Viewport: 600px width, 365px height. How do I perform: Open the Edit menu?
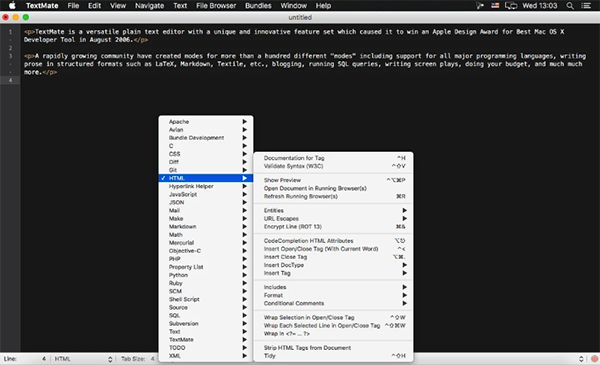pos(94,6)
